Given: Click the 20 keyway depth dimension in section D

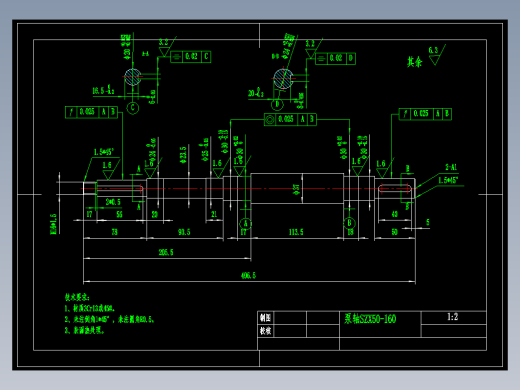Looking at the screenshot, I should (x=256, y=93).
